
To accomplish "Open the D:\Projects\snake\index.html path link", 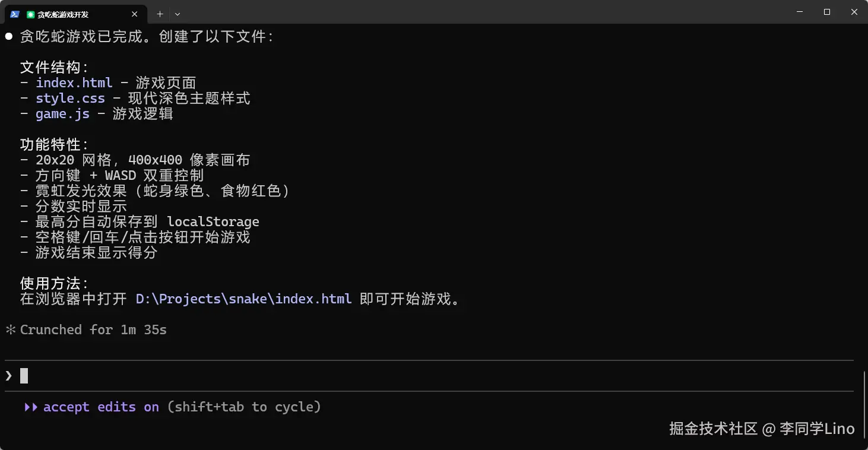I will tap(243, 299).
